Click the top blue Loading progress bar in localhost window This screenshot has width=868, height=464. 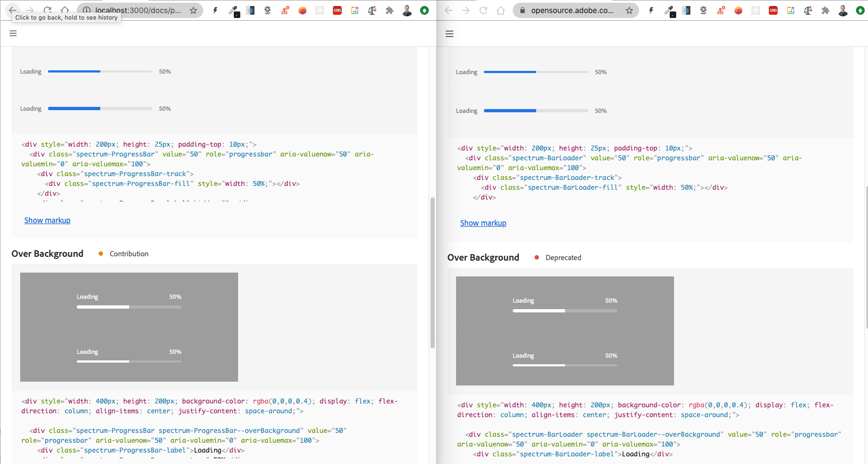tap(100, 71)
